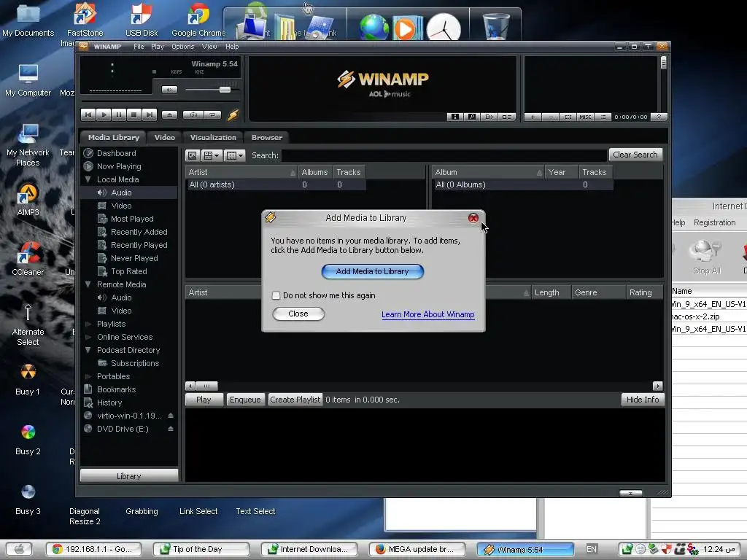Select Most Played under Local Media
This screenshot has height=560, width=747.
(x=132, y=219)
